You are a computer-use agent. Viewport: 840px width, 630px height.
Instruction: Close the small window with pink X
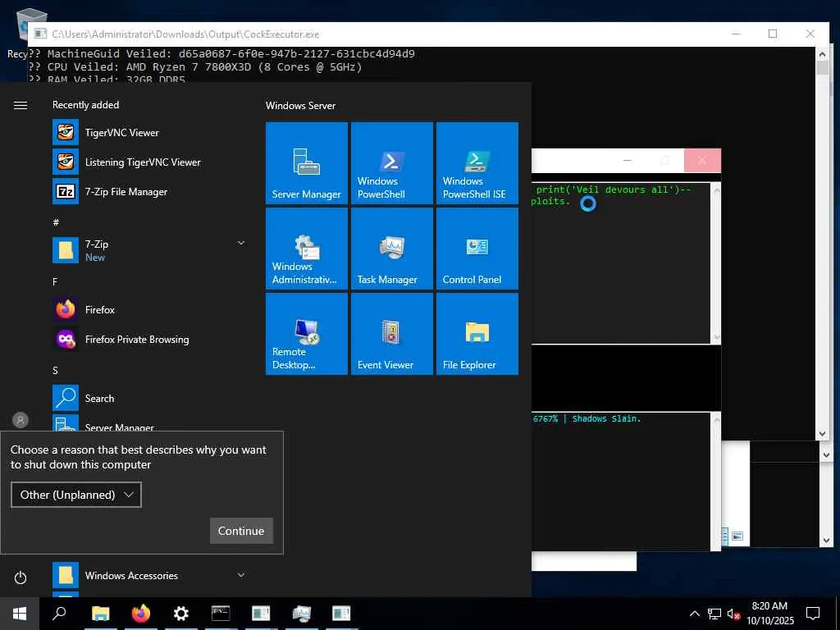(702, 160)
